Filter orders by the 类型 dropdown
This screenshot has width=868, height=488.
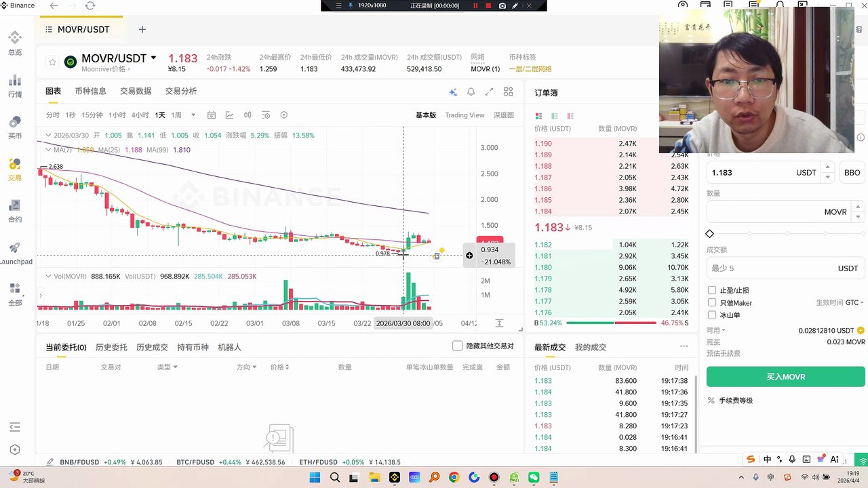[x=167, y=367]
